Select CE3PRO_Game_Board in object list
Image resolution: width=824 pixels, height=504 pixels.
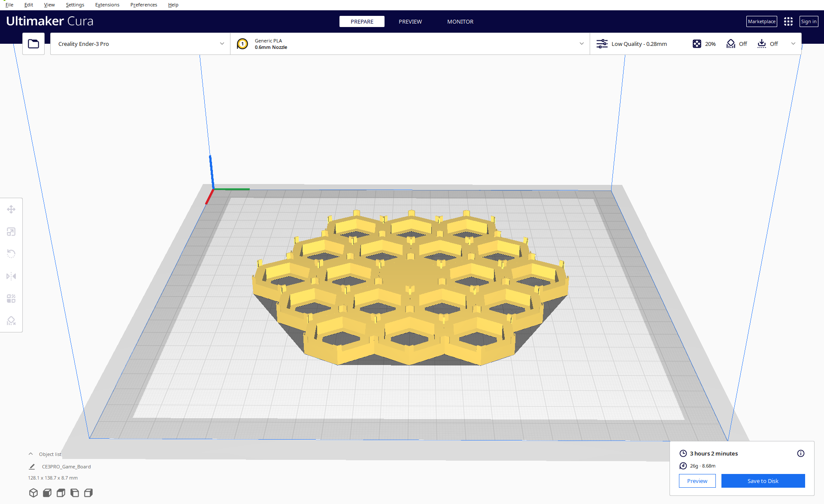coord(66,467)
